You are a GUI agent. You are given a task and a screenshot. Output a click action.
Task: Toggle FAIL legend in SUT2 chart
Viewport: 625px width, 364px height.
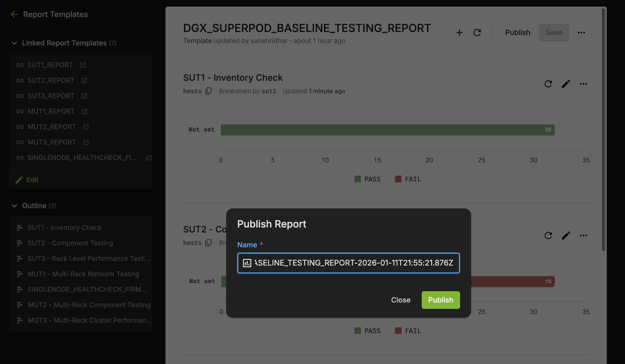408,331
